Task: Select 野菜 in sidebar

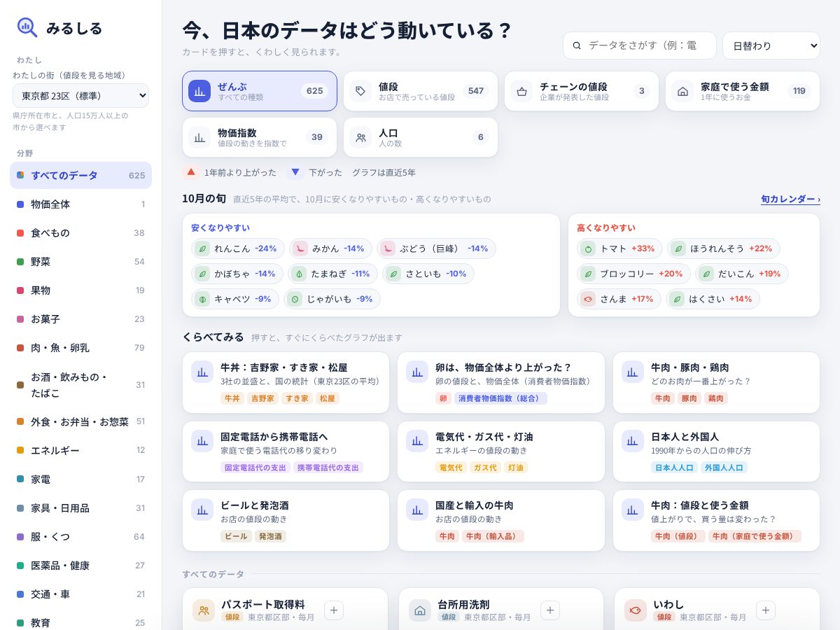Action: click(80, 261)
